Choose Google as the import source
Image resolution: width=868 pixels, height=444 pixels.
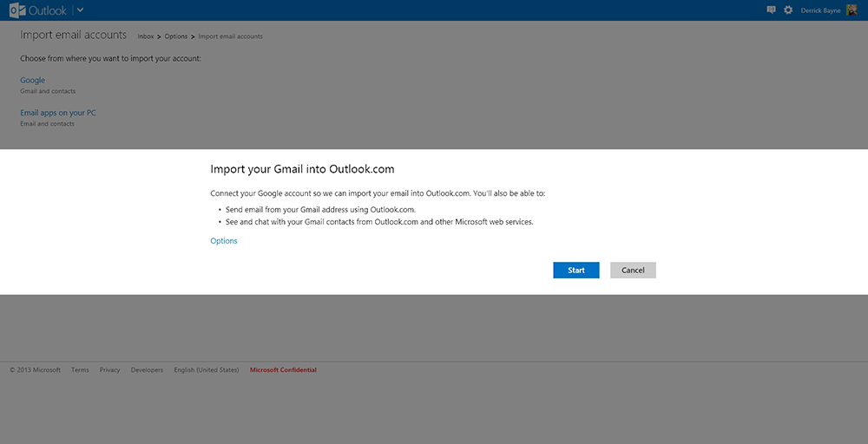32,81
